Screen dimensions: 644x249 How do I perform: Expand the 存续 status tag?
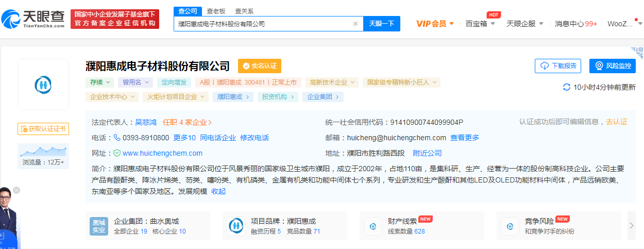[x=99, y=82]
